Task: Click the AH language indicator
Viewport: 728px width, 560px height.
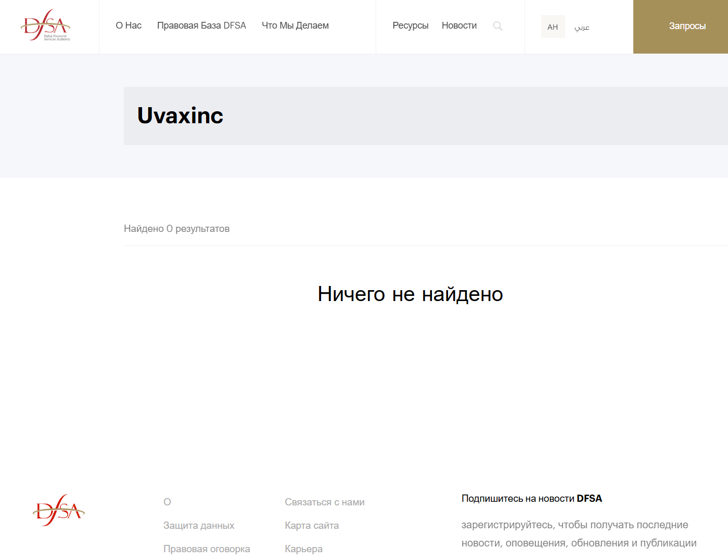Action: (553, 27)
